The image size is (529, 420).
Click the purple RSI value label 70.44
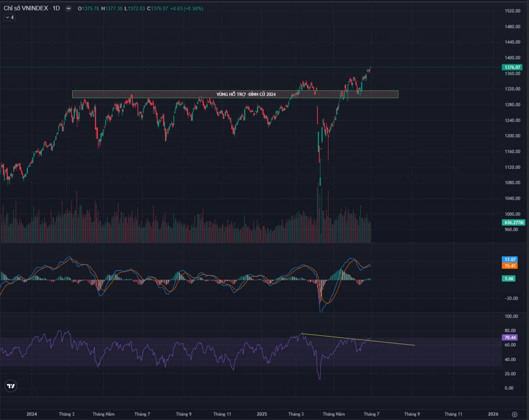click(x=509, y=338)
